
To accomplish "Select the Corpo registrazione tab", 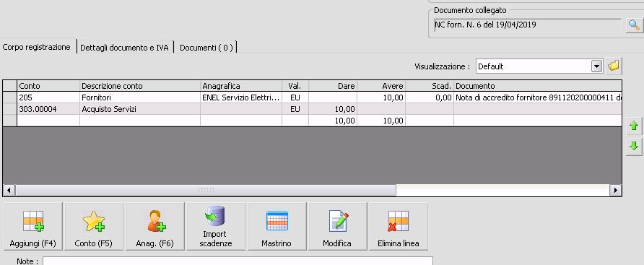I will pos(37,47).
